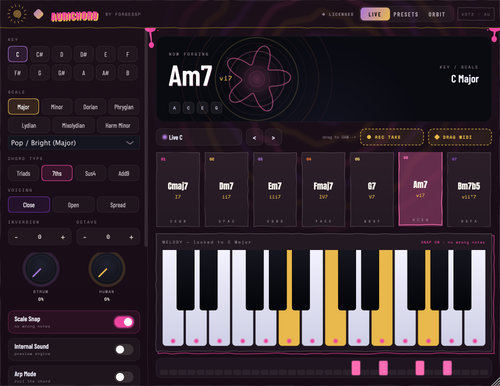Choose key G#

pos(61,73)
